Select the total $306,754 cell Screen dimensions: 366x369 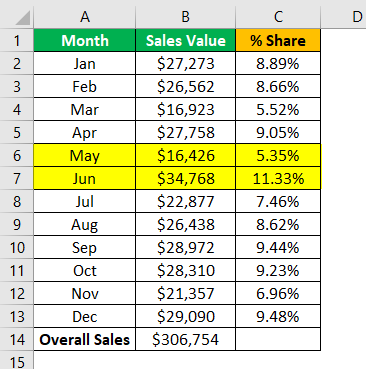click(185, 339)
